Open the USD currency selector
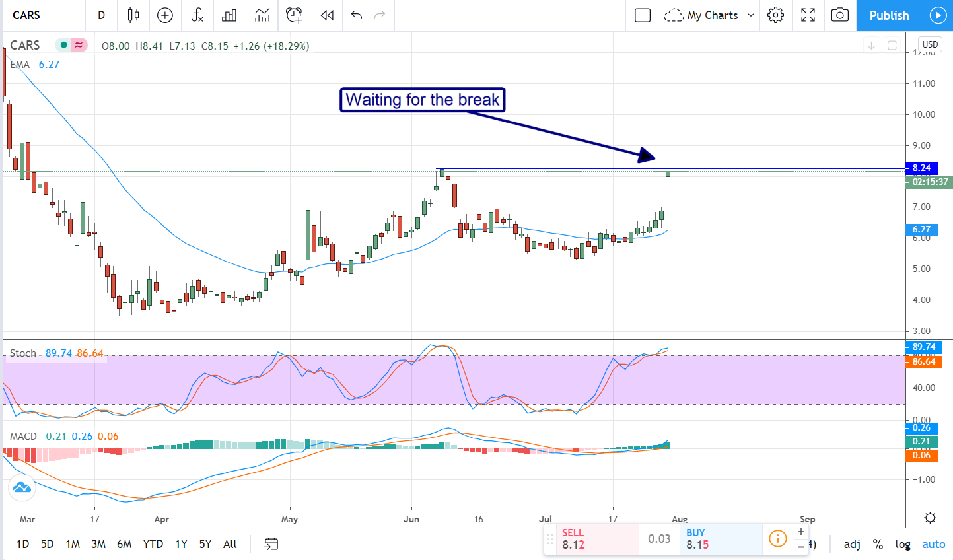The image size is (953, 560). tap(930, 44)
